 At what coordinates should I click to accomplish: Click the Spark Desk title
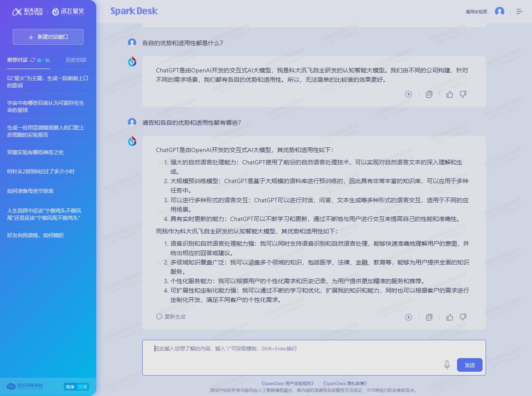point(134,11)
